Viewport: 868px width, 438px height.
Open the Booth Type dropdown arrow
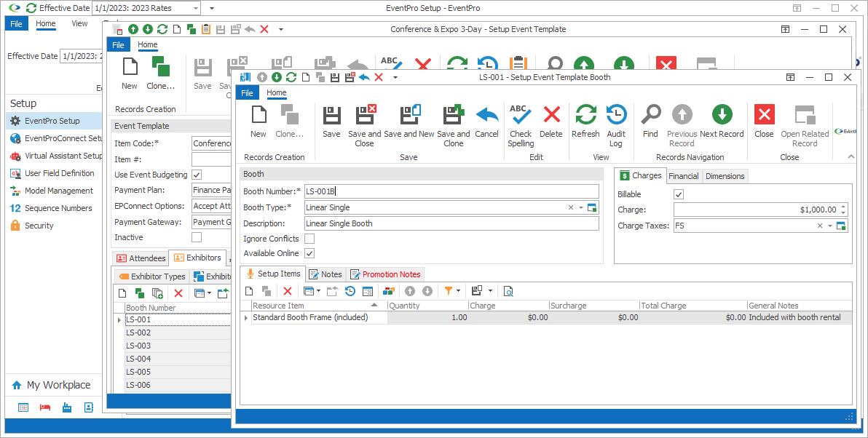click(x=581, y=207)
